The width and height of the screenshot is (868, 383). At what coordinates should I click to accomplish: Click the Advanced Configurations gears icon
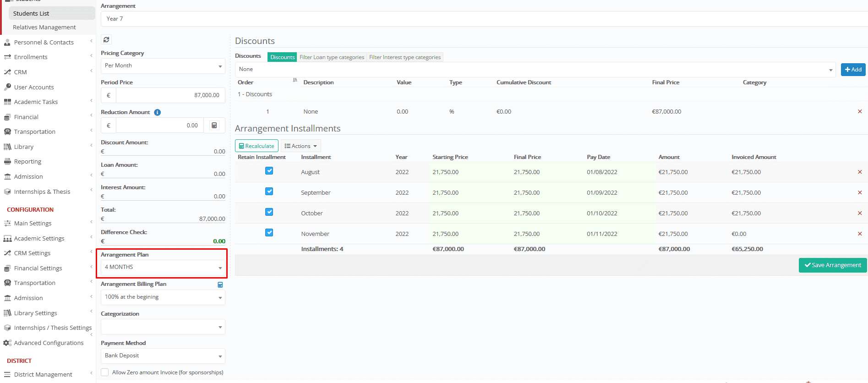coord(7,343)
